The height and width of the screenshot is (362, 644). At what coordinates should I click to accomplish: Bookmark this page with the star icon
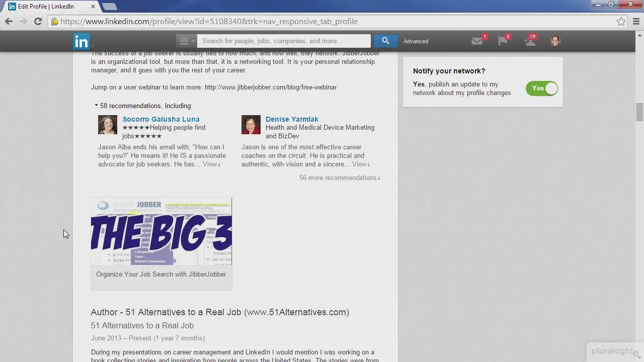click(621, 22)
